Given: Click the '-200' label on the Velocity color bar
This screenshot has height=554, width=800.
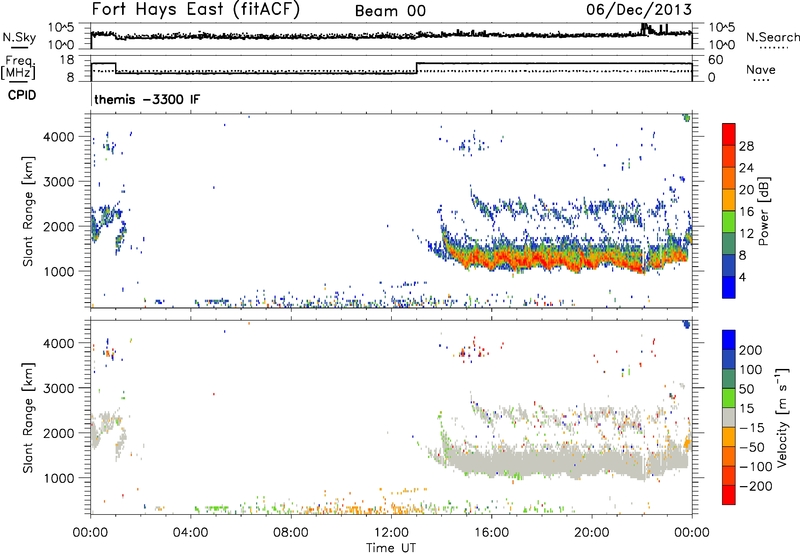Looking at the screenshot, I should pyautogui.click(x=756, y=486).
